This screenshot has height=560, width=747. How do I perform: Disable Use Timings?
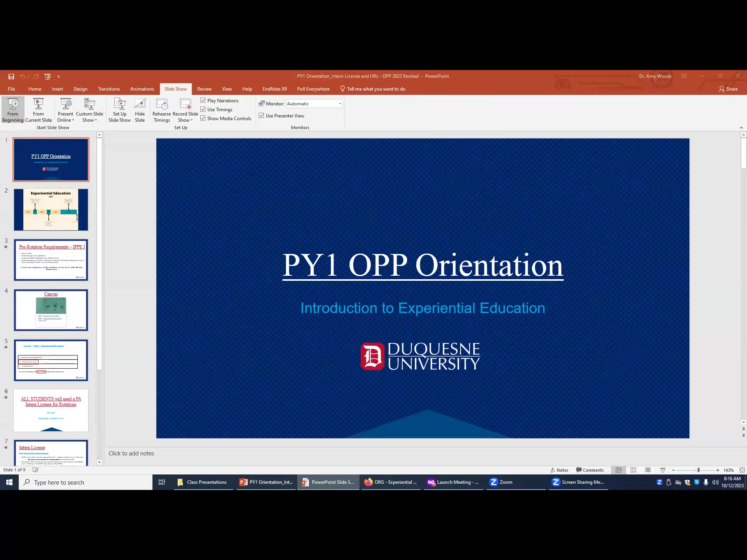pyautogui.click(x=203, y=109)
